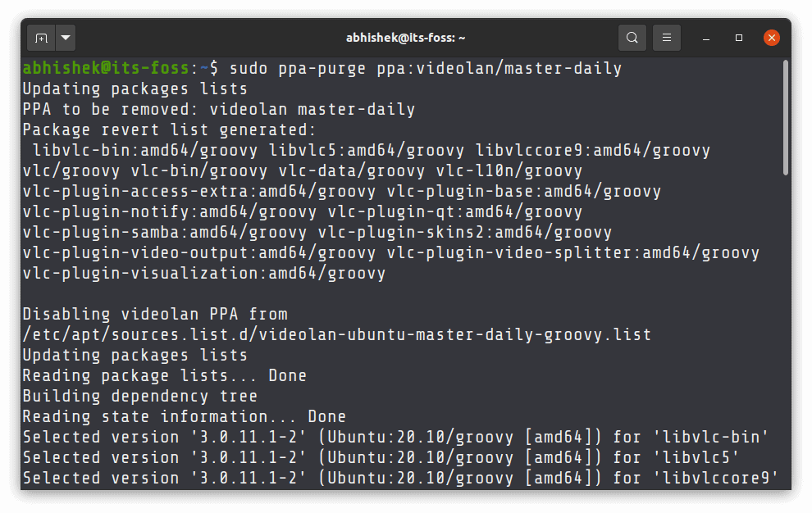The image size is (812, 513).
Task: Click the vertical scrollbar thumb
Action: (x=785, y=118)
